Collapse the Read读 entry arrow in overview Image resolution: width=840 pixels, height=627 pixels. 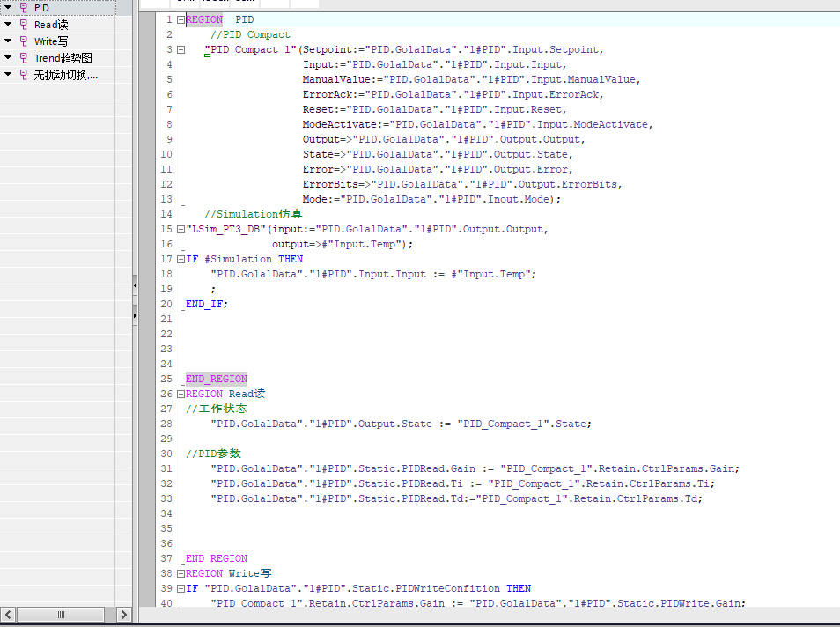(x=8, y=24)
